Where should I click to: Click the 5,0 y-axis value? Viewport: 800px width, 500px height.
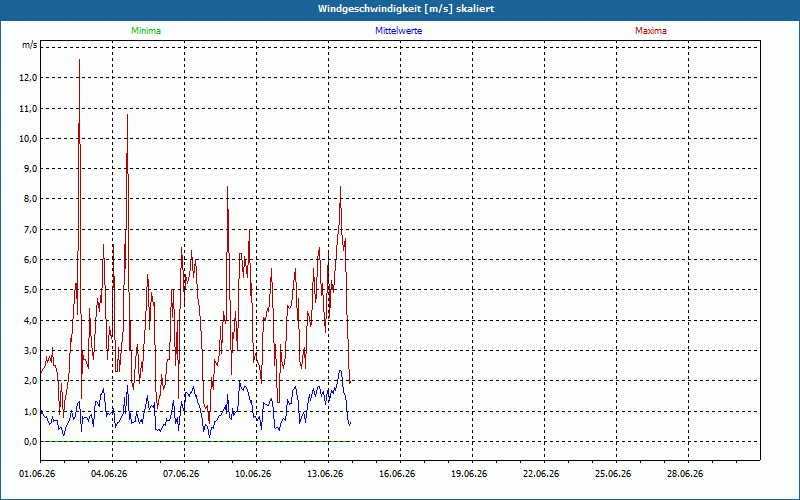click(31, 290)
